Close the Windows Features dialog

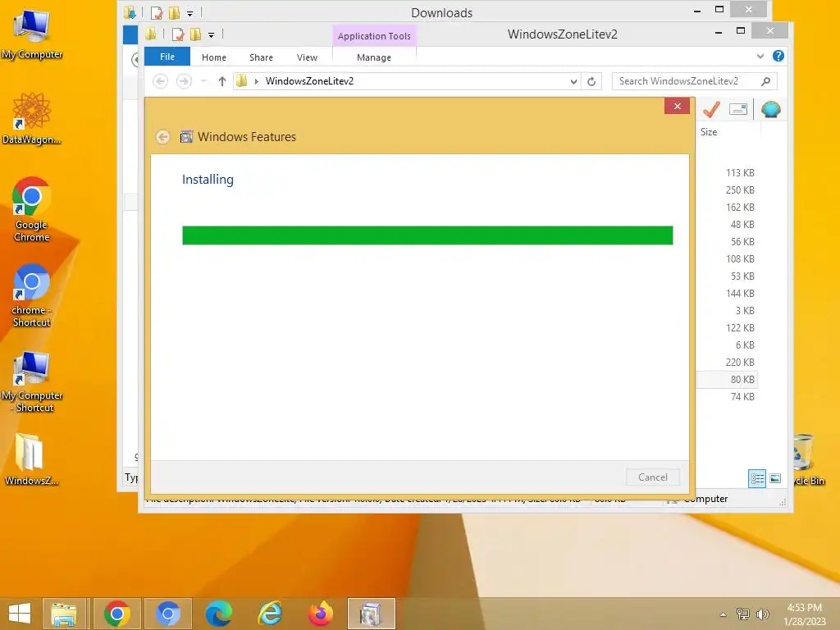pos(677,106)
